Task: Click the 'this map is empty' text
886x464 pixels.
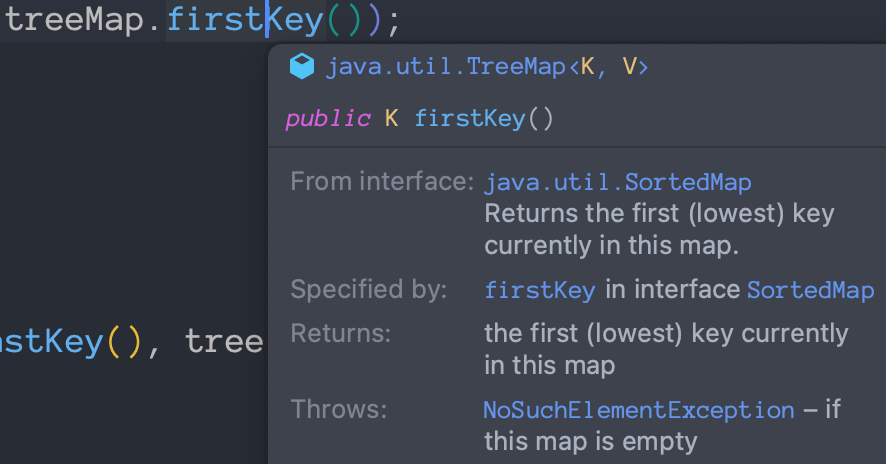Action: pos(590,441)
